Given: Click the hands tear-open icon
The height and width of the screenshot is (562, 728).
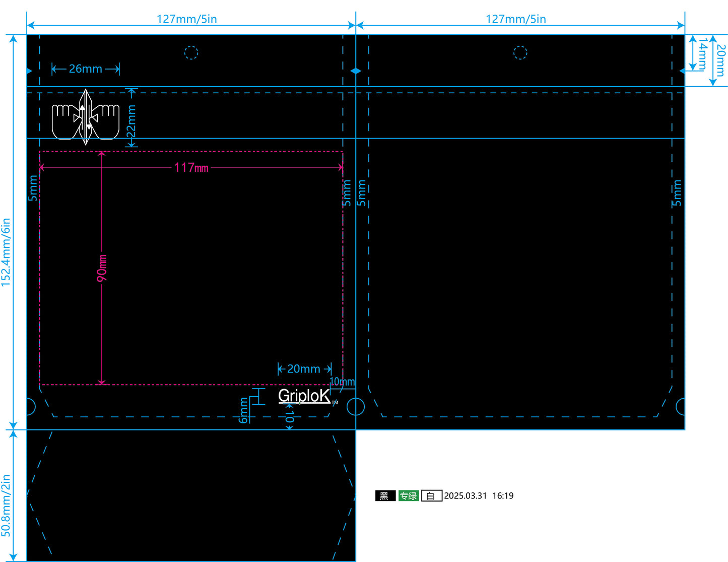Looking at the screenshot, I should [86, 117].
